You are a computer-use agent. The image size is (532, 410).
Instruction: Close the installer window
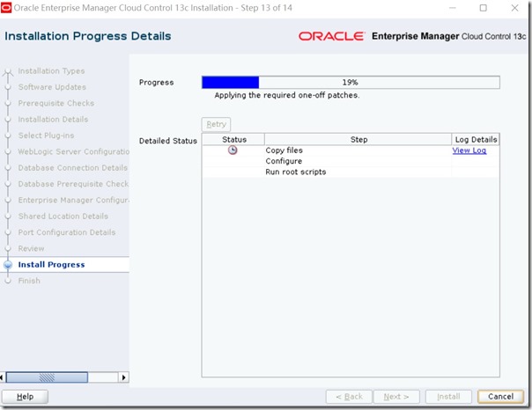[514, 8]
